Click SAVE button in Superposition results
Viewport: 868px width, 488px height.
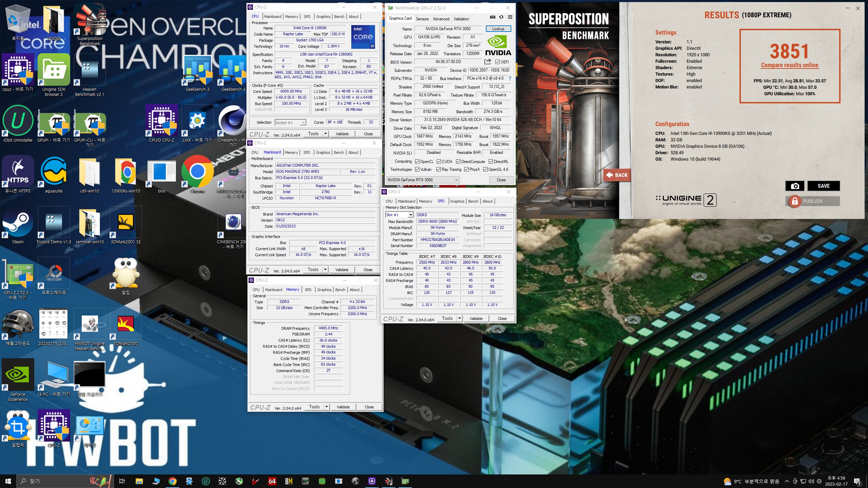pyautogui.click(x=823, y=186)
